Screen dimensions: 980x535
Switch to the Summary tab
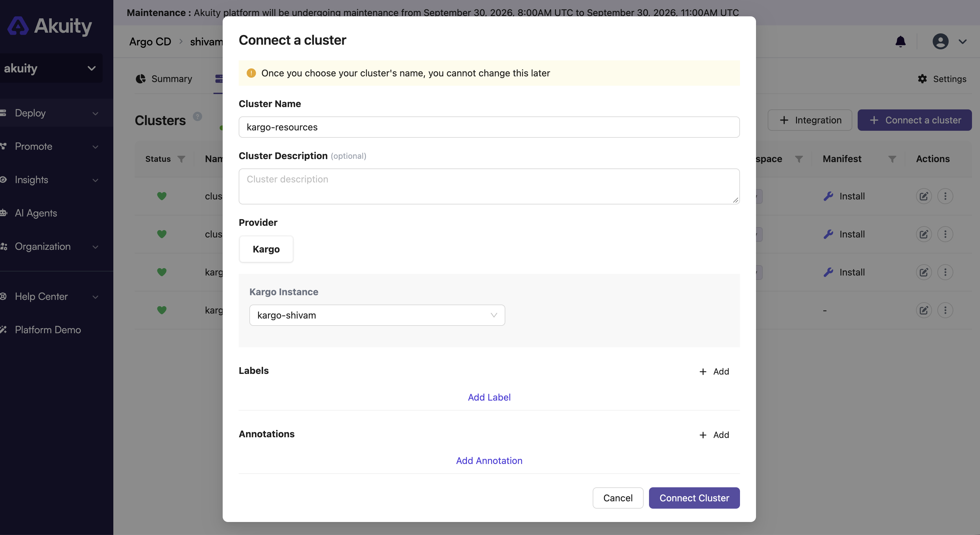click(164, 79)
